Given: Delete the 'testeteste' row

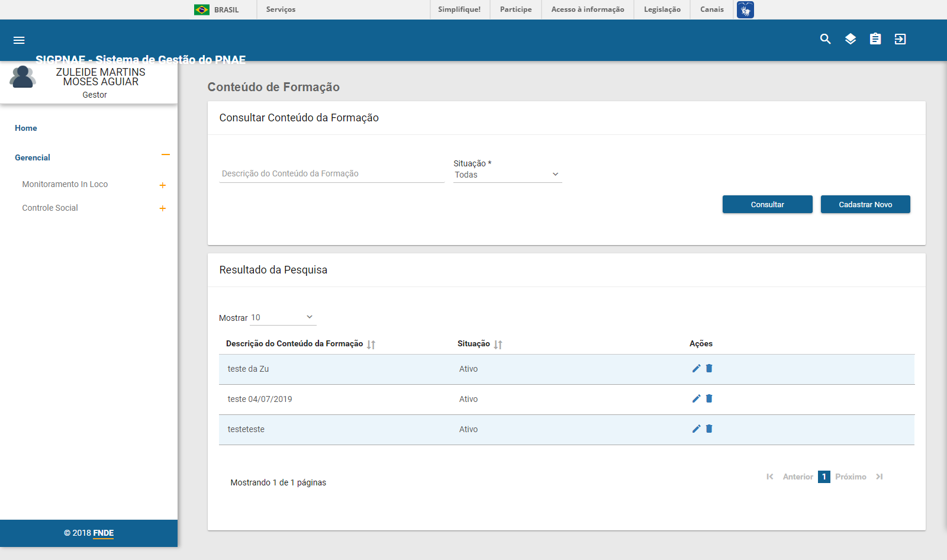Looking at the screenshot, I should pos(709,429).
